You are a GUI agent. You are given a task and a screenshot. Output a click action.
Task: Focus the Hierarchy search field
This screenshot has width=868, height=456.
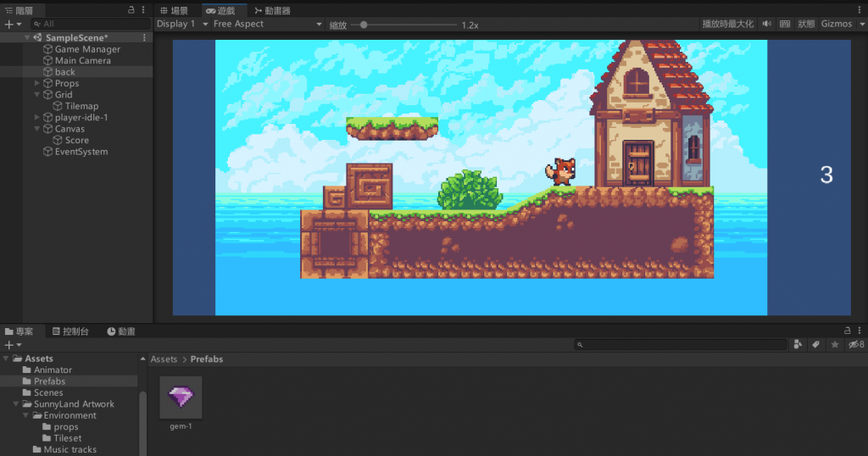[91, 24]
